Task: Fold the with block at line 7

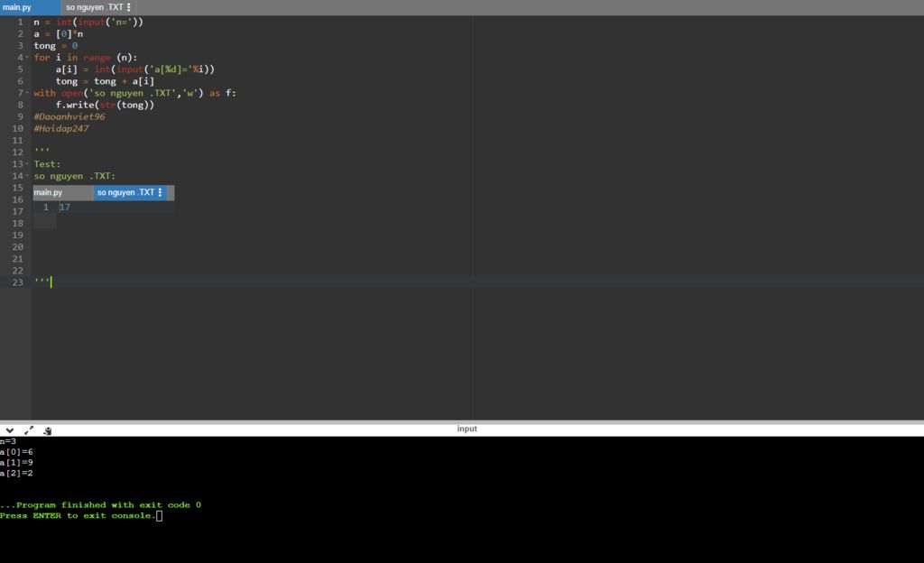Action: pos(28,93)
